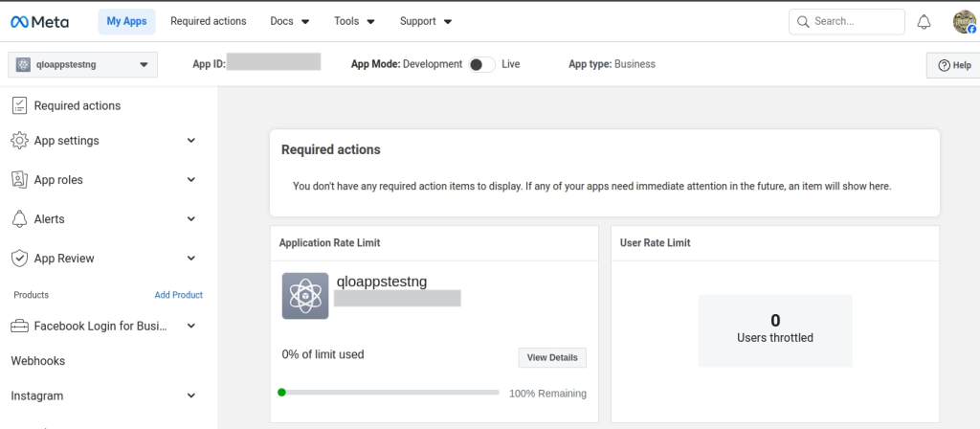The image size is (980, 429).
Task: Click the App roles badge icon
Action: coord(20,180)
